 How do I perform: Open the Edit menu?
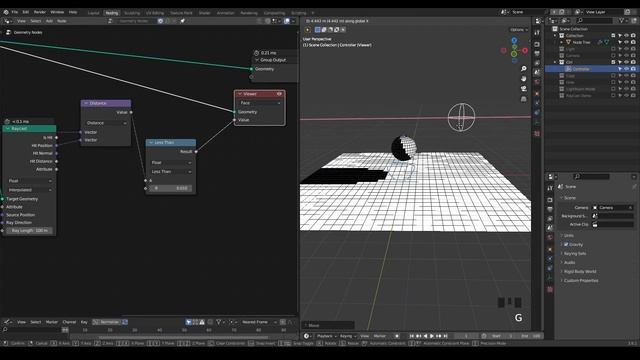26,12
